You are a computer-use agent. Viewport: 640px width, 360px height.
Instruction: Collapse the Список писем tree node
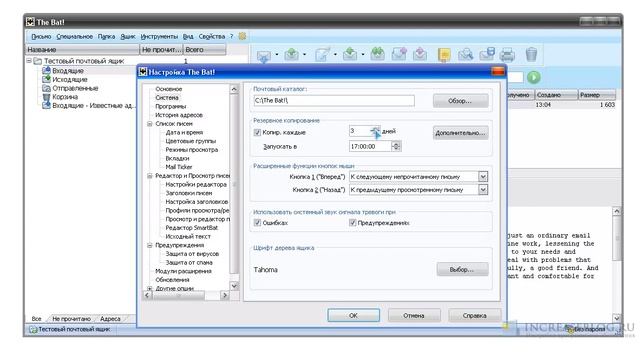point(150,123)
